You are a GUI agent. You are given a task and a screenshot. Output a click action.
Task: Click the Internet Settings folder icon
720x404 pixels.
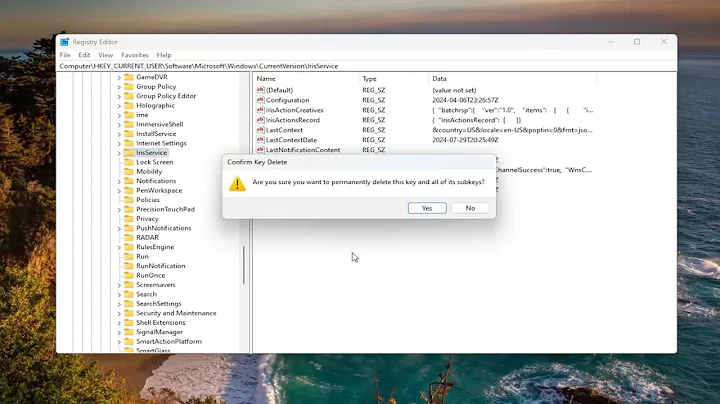pos(129,143)
